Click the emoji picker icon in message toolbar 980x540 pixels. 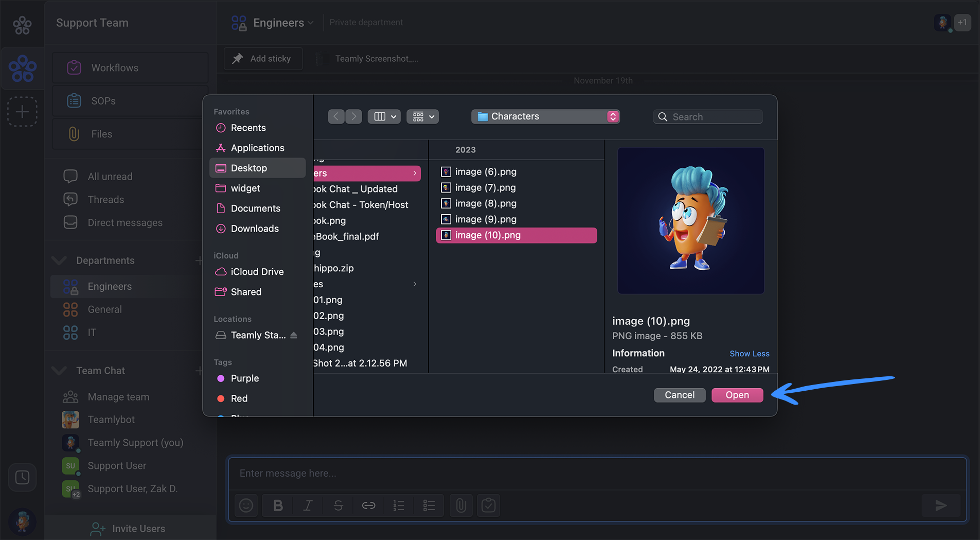(246, 506)
